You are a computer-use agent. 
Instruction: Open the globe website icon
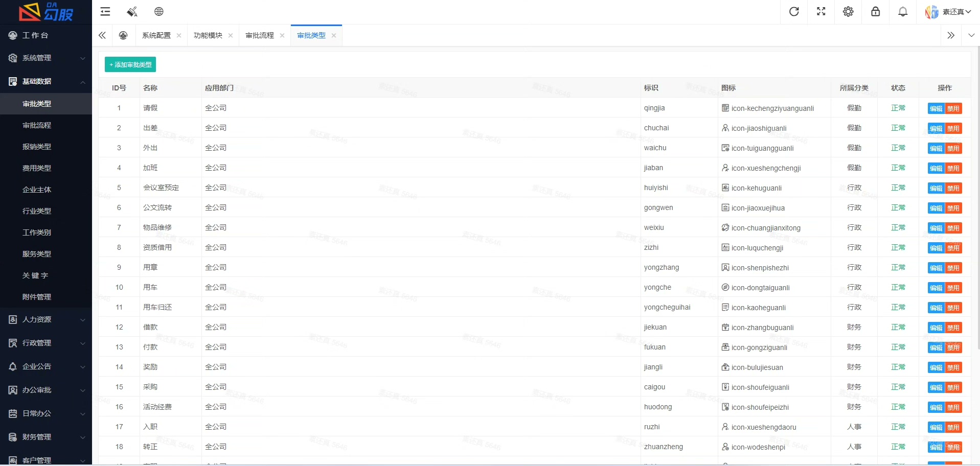(159, 12)
